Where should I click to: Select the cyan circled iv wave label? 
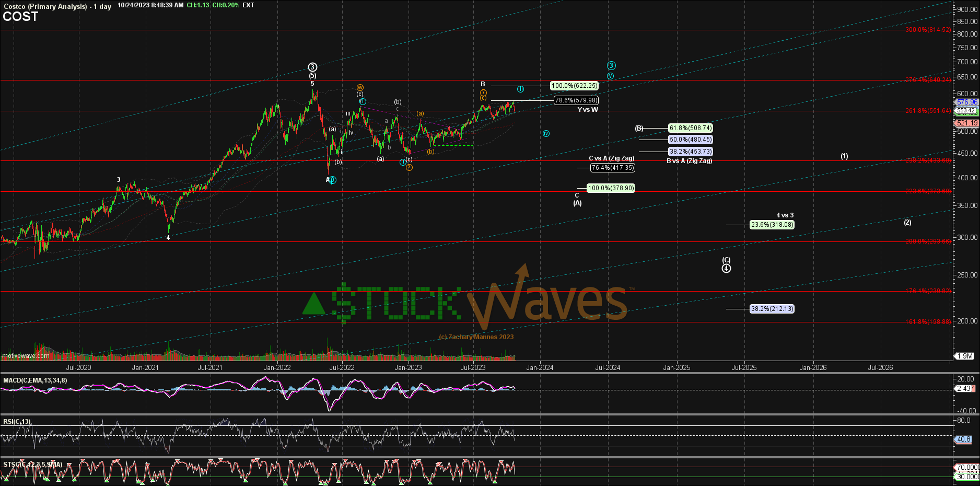tap(546, 134)
